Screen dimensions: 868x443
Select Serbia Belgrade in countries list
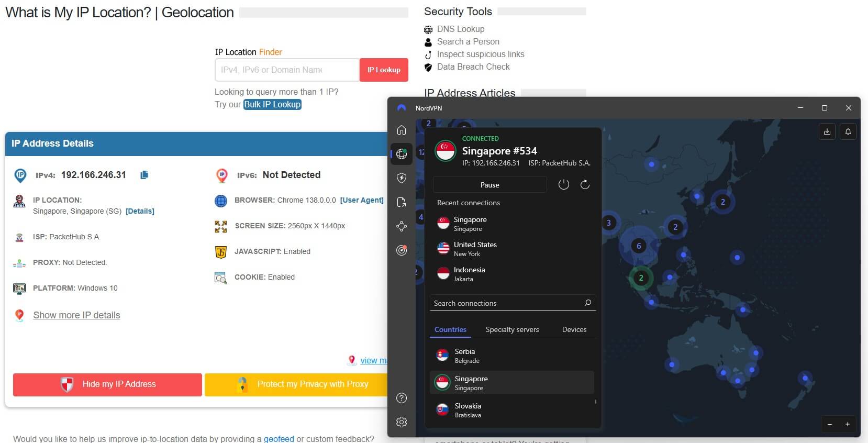[512, 356]
